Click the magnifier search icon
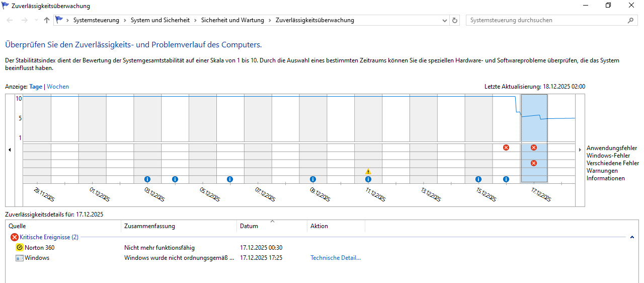 tap(631, 20)
